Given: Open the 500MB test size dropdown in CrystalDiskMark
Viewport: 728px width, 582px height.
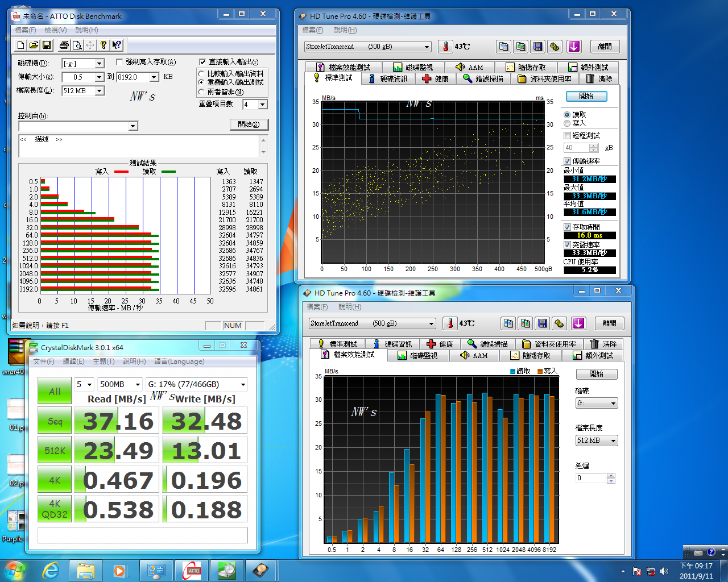Looking at the screenshot, I should (119, 384).
